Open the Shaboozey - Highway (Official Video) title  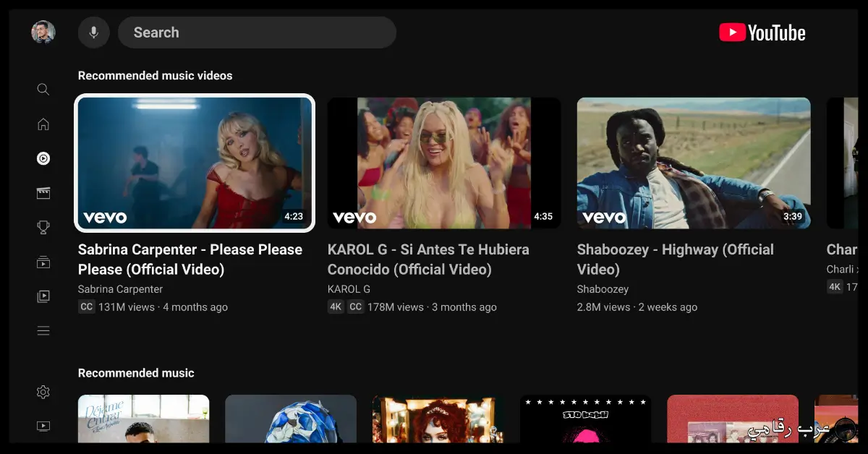(676, 260)
